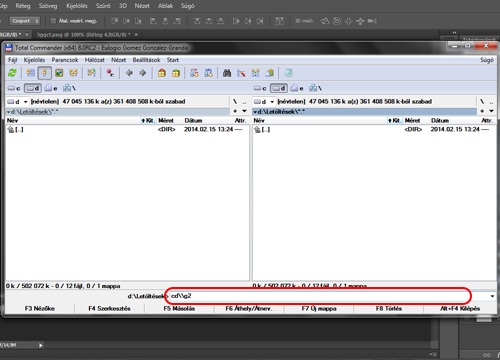Open new FTP URL connection icon

coord(208,73)
